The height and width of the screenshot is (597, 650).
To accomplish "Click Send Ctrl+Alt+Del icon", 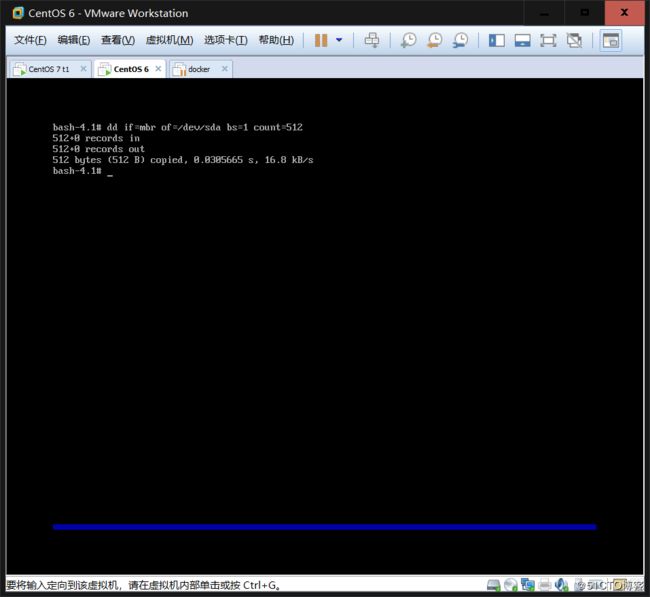I will 372,40.
